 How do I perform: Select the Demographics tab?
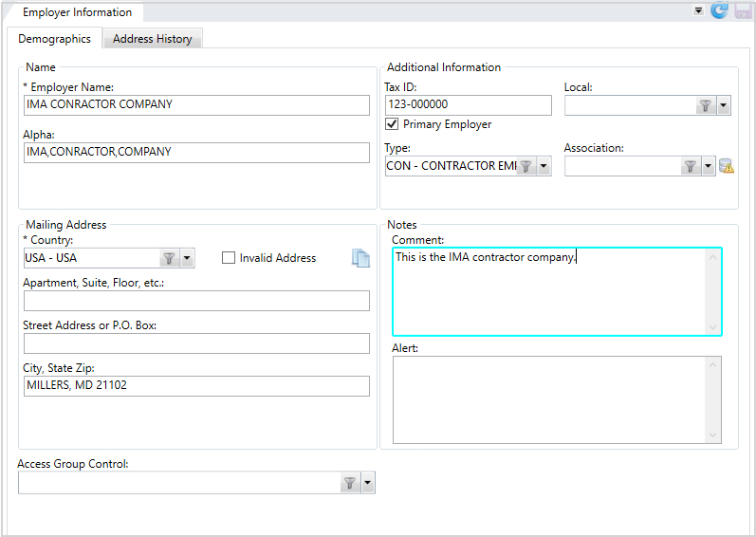coord(54,39)
